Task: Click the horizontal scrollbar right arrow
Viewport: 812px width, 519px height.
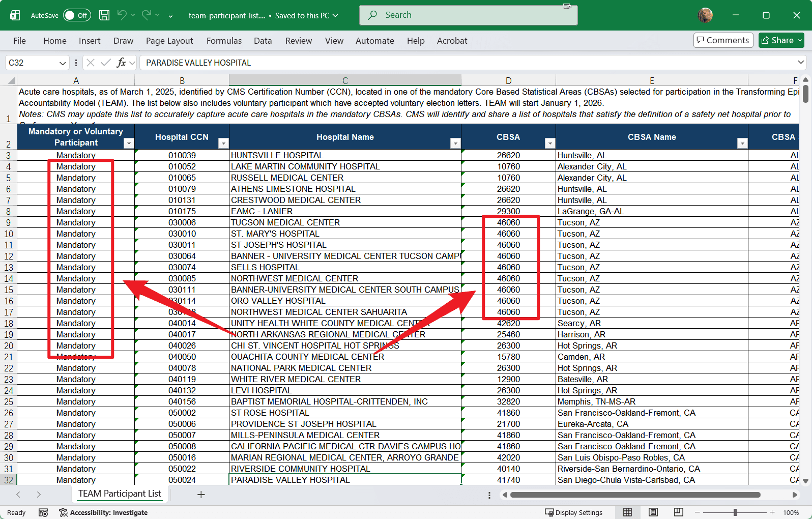Action: click(795, 495)
